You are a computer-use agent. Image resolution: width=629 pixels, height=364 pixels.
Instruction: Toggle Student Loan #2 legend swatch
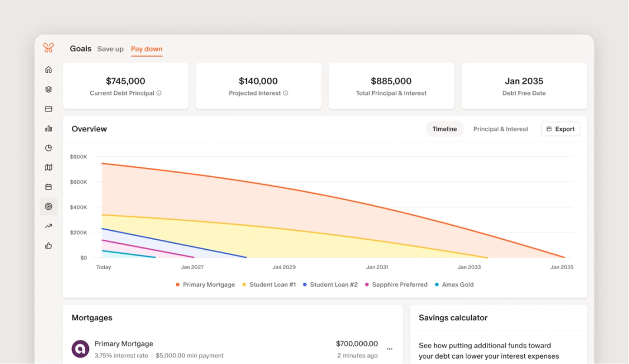click(305, 284)
